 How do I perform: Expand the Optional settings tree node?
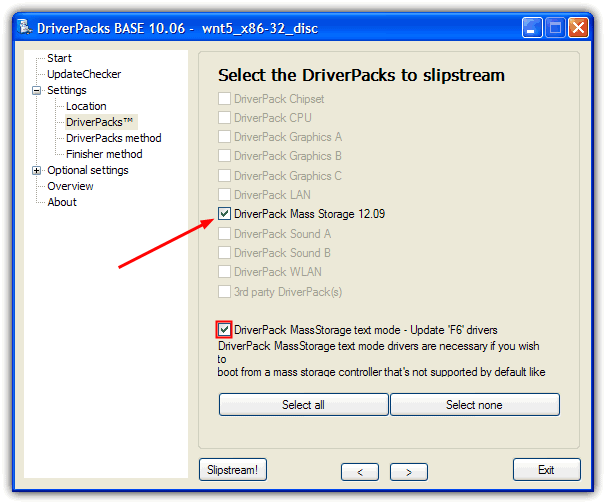pos(36,171)
